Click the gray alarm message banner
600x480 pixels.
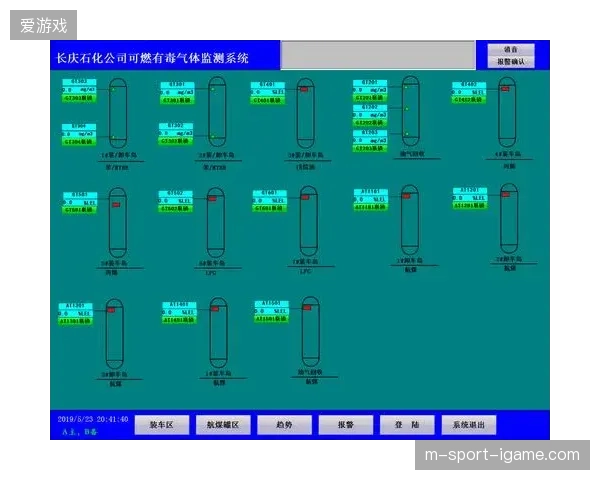[x=378, y=55]
